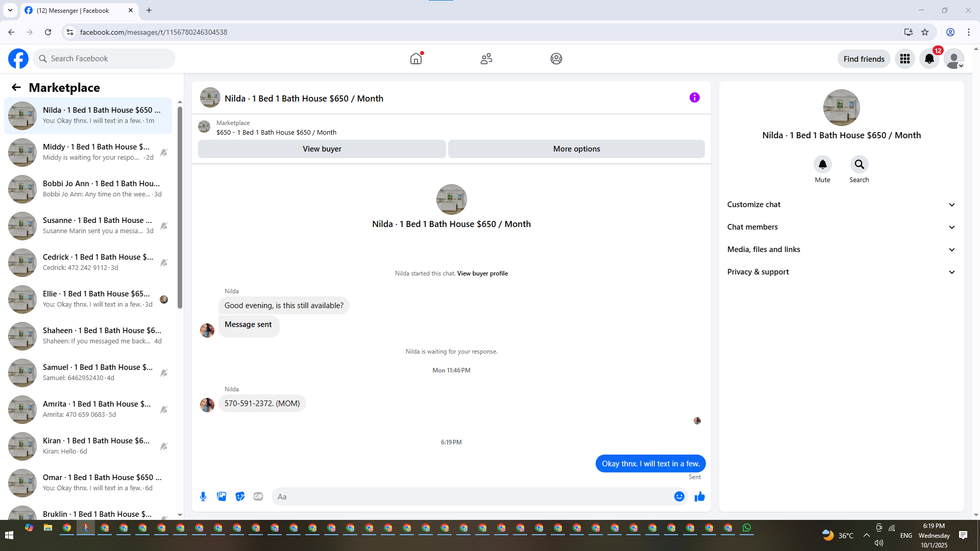Choose a sticker icon

(x=240, y=496)
